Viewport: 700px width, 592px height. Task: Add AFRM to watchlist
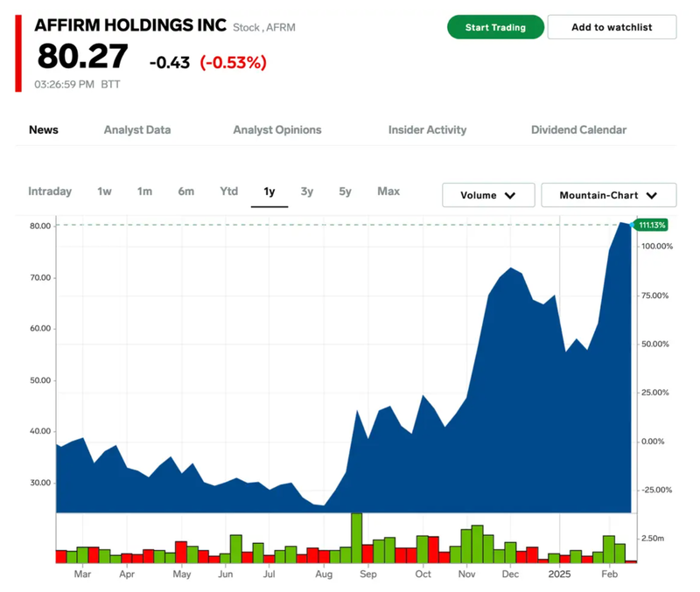[x=612, y=27]
